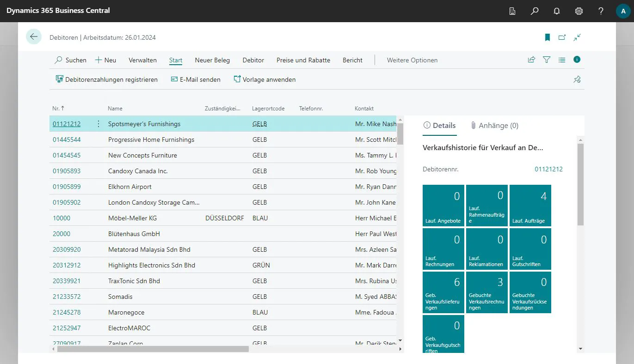Open the Lauf. Rechnungen tile
634x364 pixels.
pyautogui.click(x=443, y=249)
